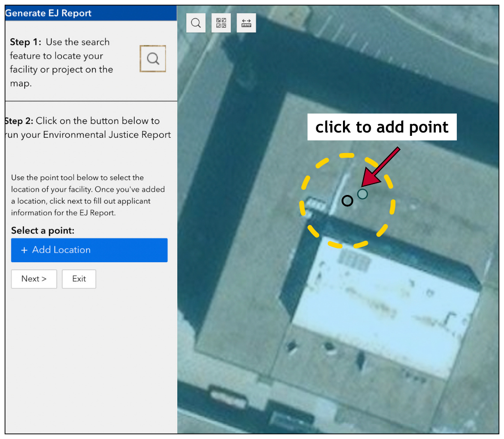Open the basemap gallery tool

pos(221,23)
